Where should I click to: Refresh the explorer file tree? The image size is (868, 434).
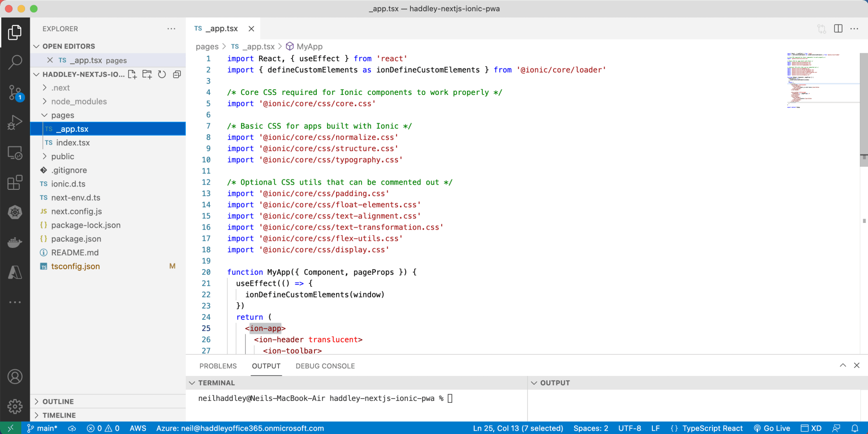(162, 75)
